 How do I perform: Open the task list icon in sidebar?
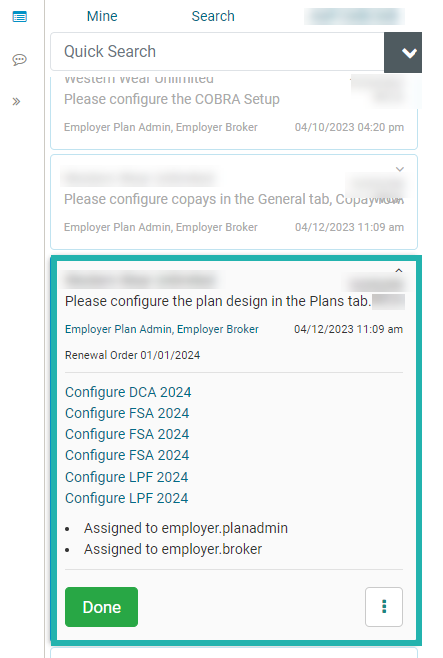[19, 17]
